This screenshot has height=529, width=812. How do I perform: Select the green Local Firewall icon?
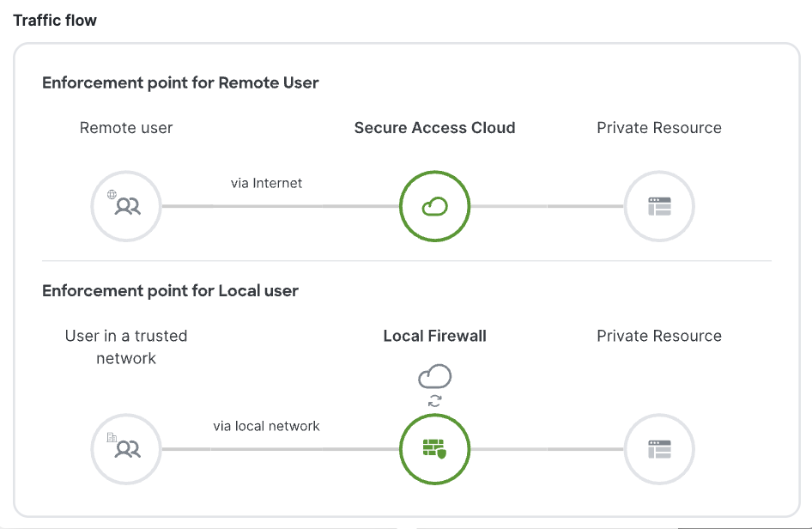(434, 448)
